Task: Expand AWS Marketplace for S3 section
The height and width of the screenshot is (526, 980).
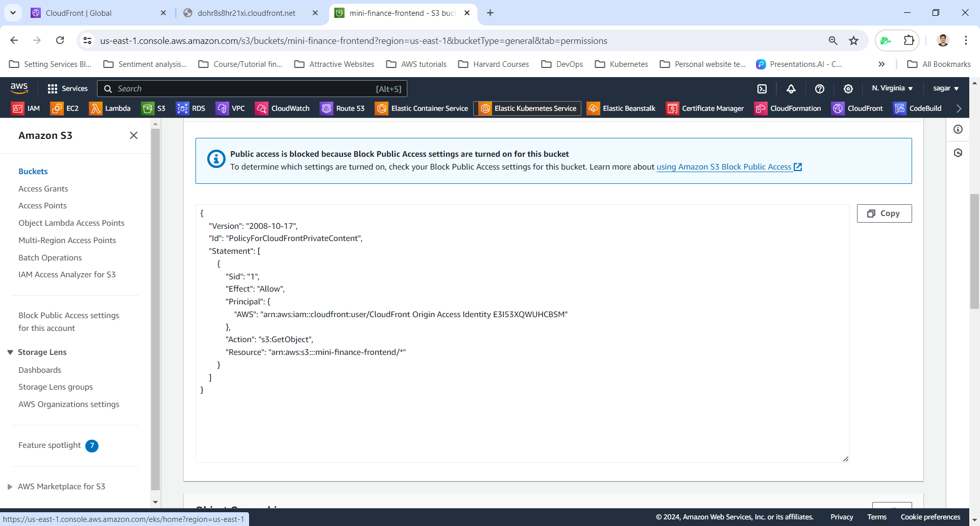Action: pyautogui.click(x=10, y=487)
